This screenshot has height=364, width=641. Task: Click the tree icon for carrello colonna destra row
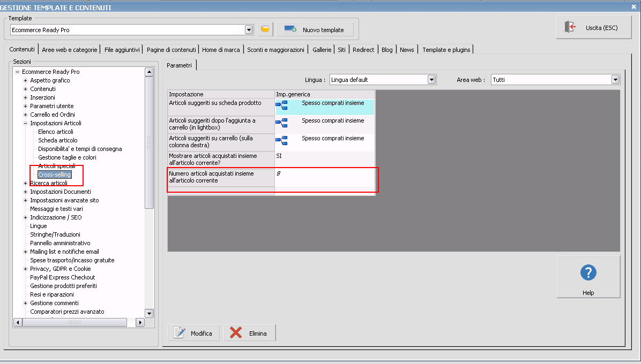click(x=282, y=141)
